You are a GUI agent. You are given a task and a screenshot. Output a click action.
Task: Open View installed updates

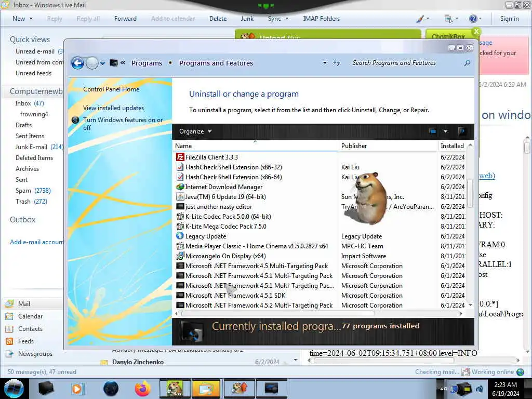[113, 108]
